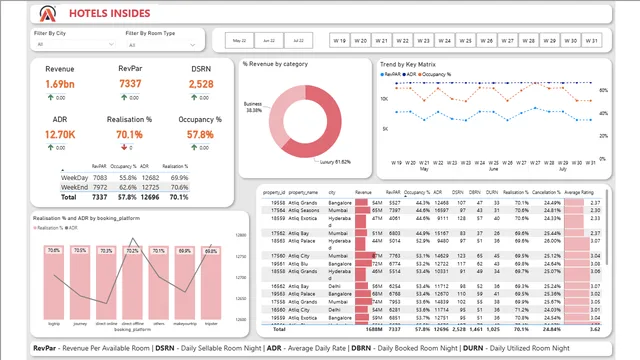Select week W 21 filter

381,40
